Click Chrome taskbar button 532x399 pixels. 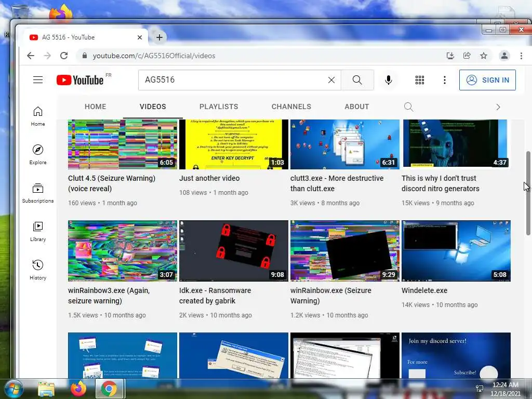[109, 389]
